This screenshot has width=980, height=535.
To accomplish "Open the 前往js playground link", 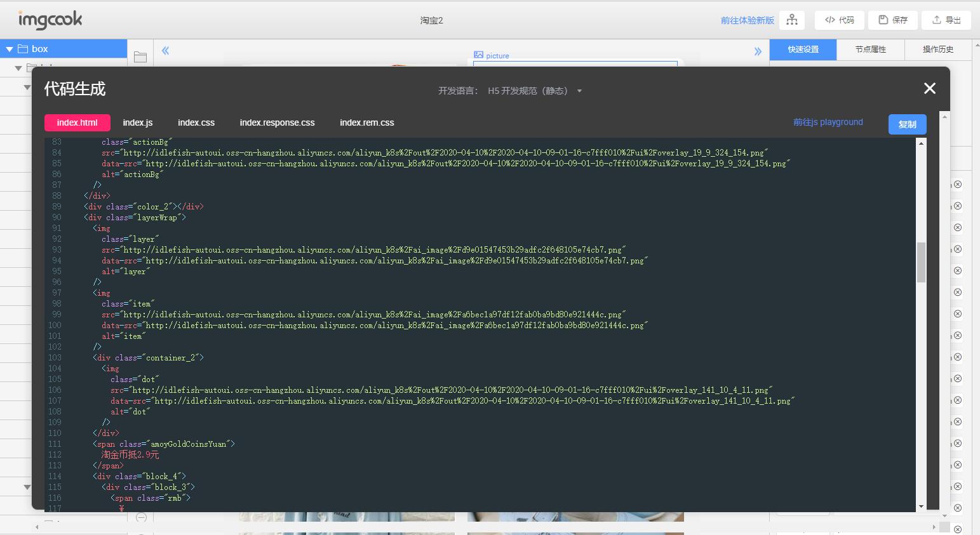I will pos(828,122).
